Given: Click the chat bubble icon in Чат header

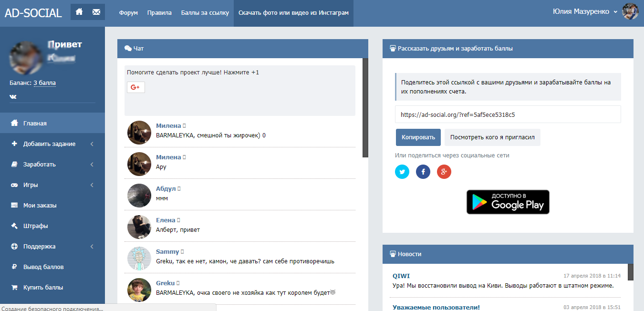Looking at the screenshot, I should (128, 49).
